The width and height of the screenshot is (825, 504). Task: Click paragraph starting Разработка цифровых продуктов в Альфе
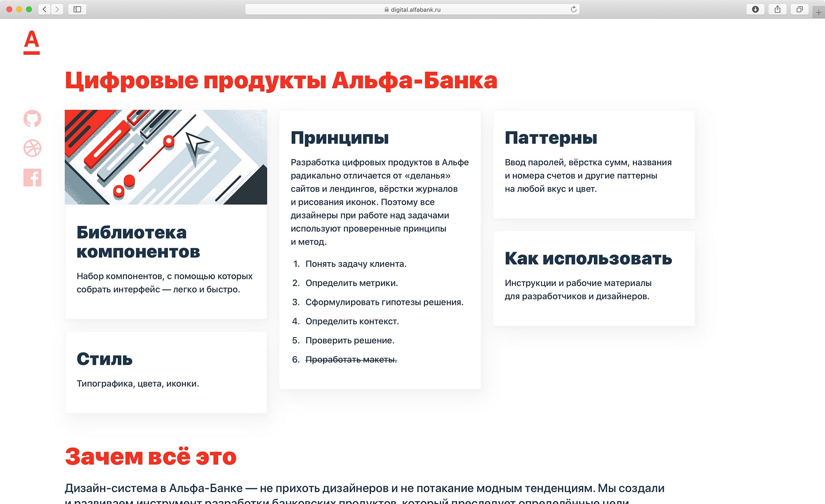(x=379, y=202)
